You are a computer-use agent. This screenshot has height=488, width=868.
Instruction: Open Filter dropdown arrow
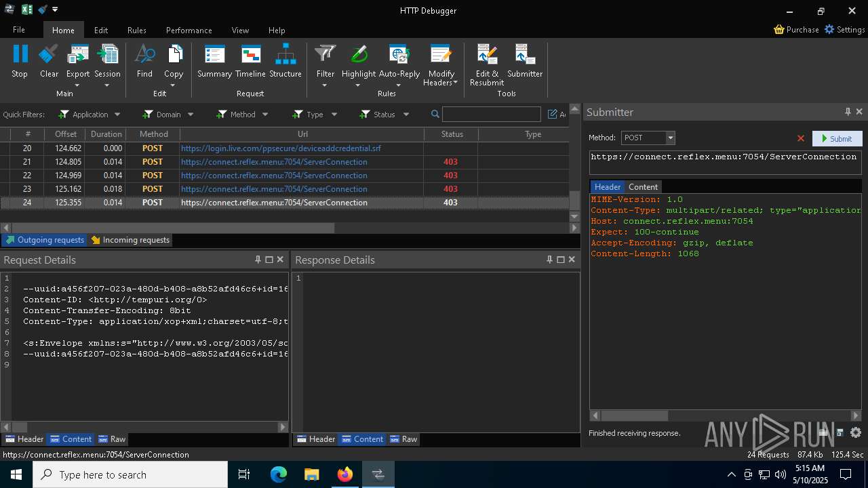tap(325, 85)
